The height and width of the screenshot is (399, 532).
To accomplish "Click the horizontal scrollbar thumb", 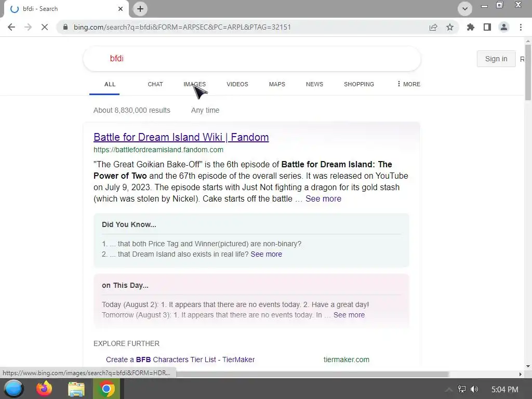I will (x=312, y=374).
